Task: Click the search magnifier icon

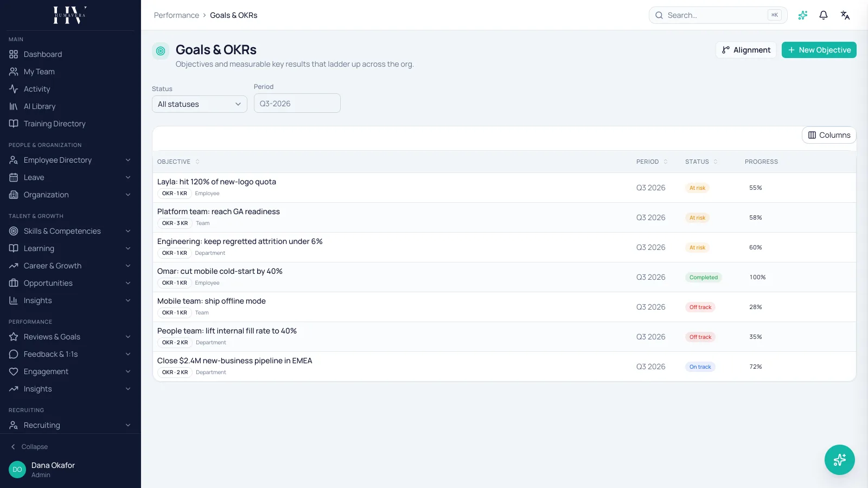Action: pos(659,15)
